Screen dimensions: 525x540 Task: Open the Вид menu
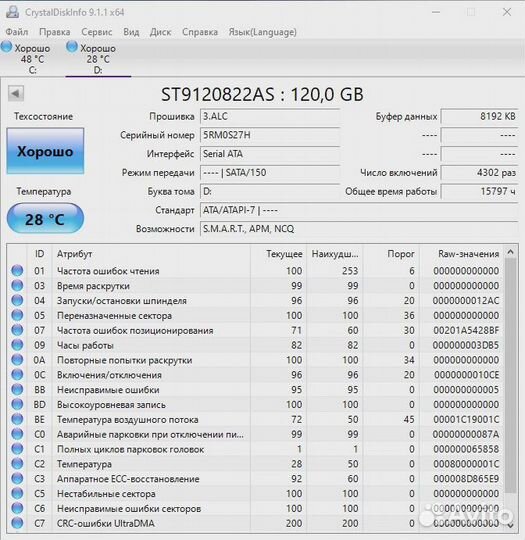(131, 32)
